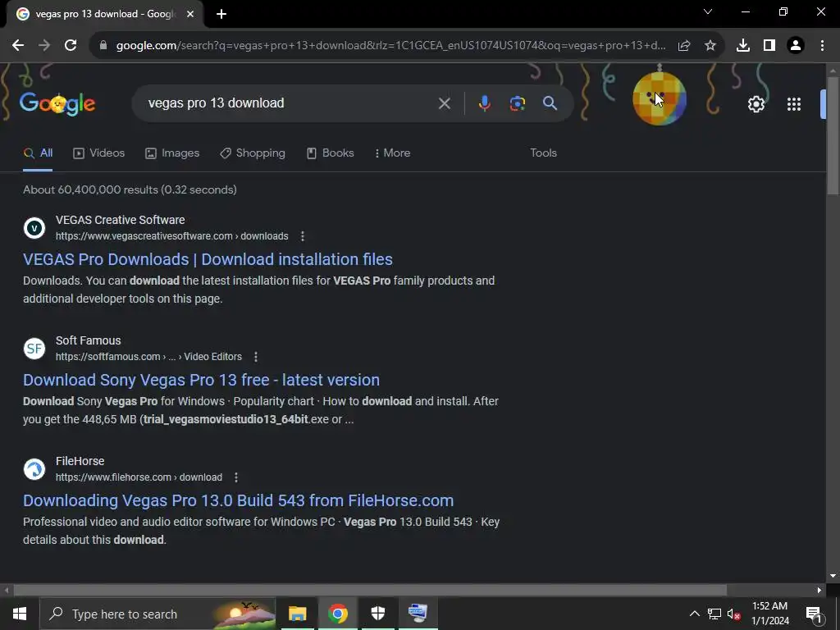Search by image with Google Lens
The height and width of the screenshot is (630, 840).
pyautogui.click(x=518, y=103)
